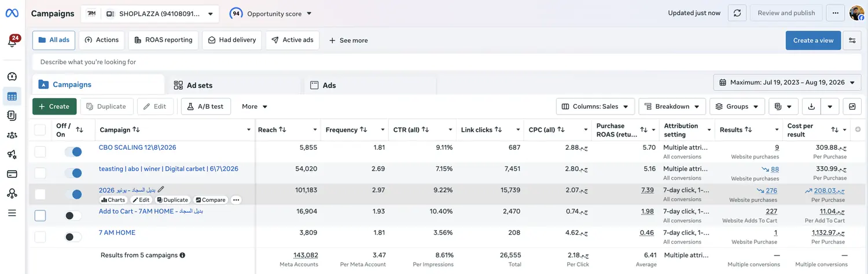Image resolution: width=868 pixels, height=274 pixels.
Task: Click the 276 results value link
Action: click(x=771, y=191)
